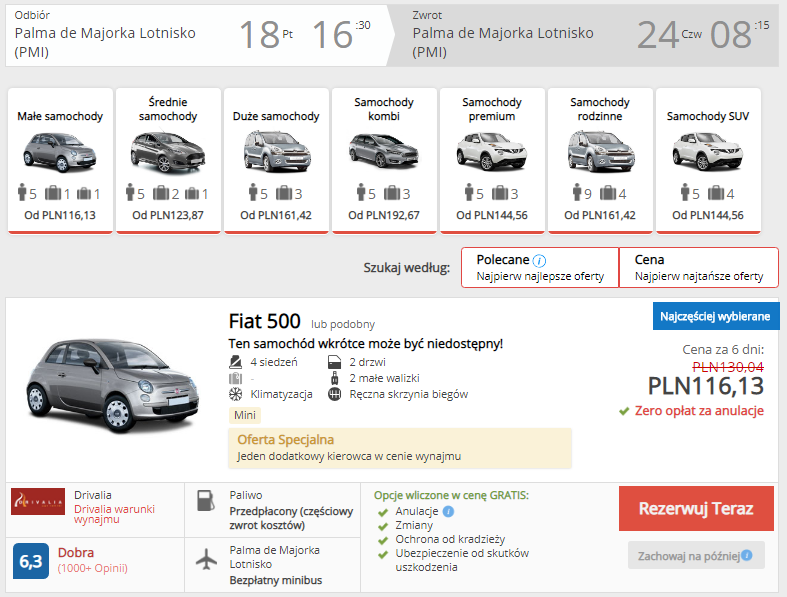
Task: Click the Fiat 500 car image
Action: 113,386
